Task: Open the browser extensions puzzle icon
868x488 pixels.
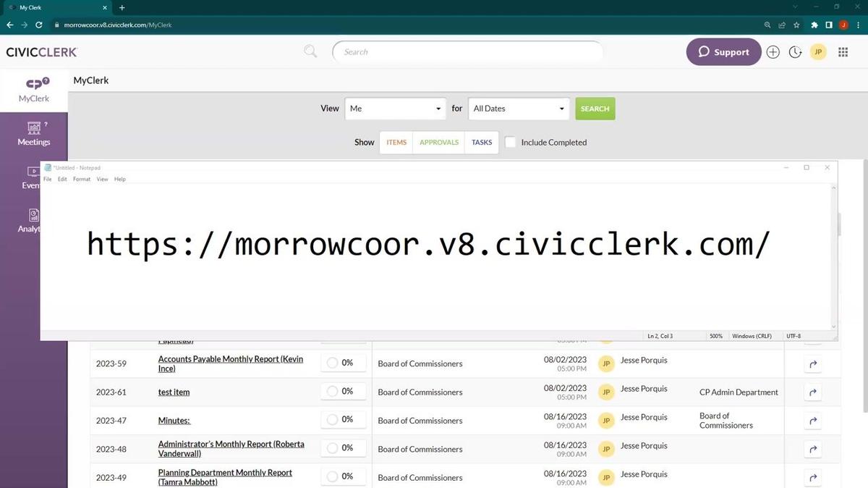Action: click(x=814, y=25)
